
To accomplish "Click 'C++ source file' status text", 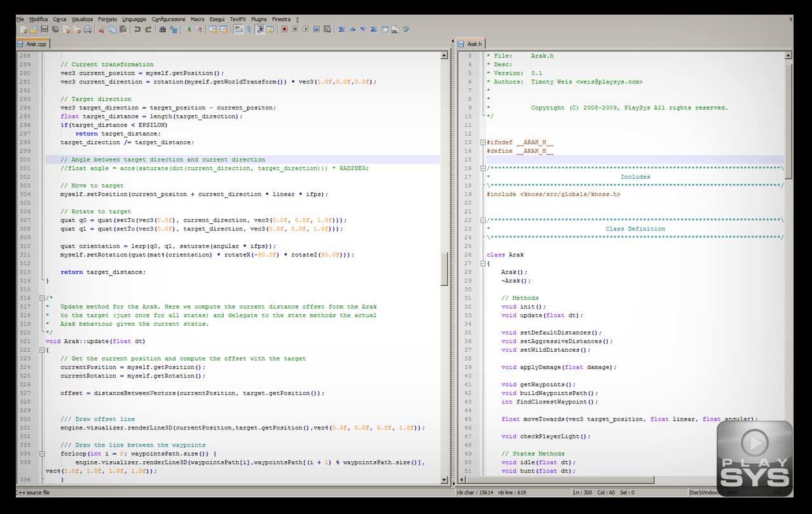I will coord(33,492).
